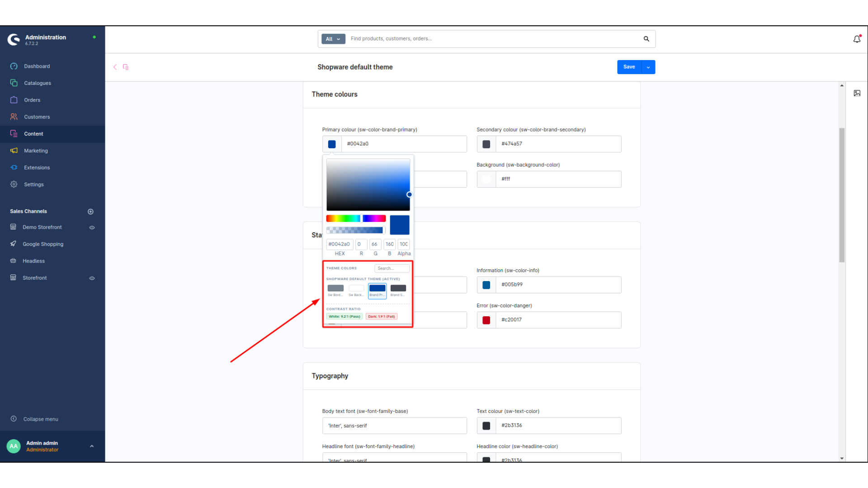This screenshot has width=868, height=488.
Task: Click the White 9.2:1 Pass contrast badge
Action: pos(344,317)
